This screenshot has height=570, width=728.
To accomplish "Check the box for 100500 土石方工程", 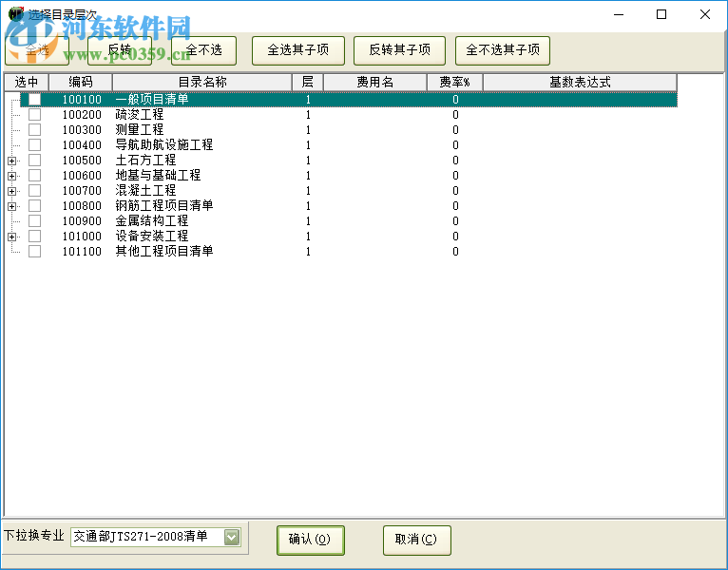I will (34, 161).
